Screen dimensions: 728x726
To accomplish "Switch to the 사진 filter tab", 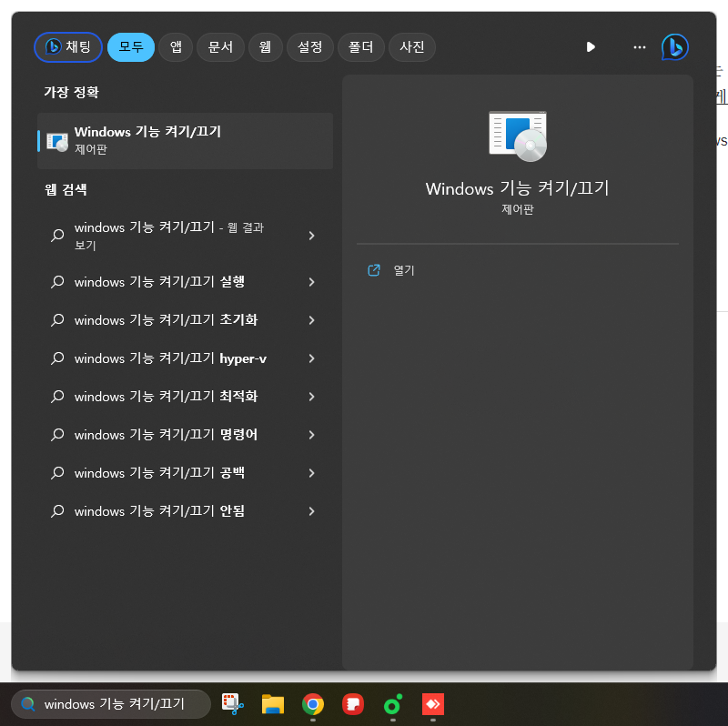I will click(412, 47).
